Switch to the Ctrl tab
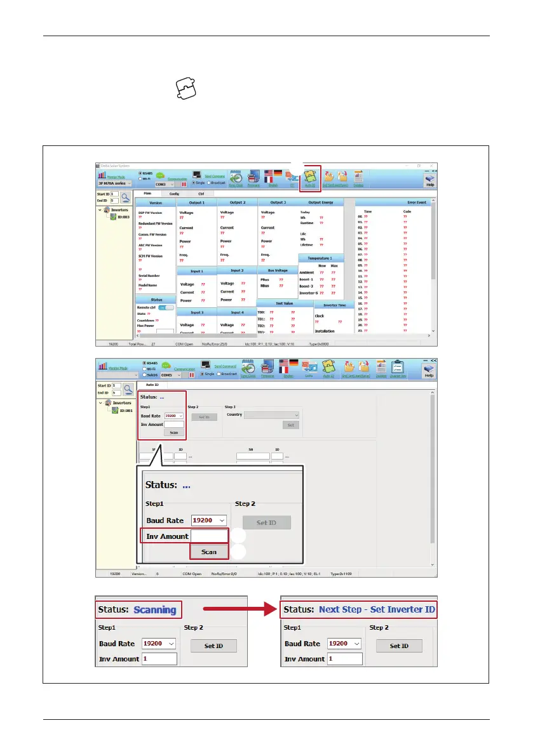 tap(201, 194)
